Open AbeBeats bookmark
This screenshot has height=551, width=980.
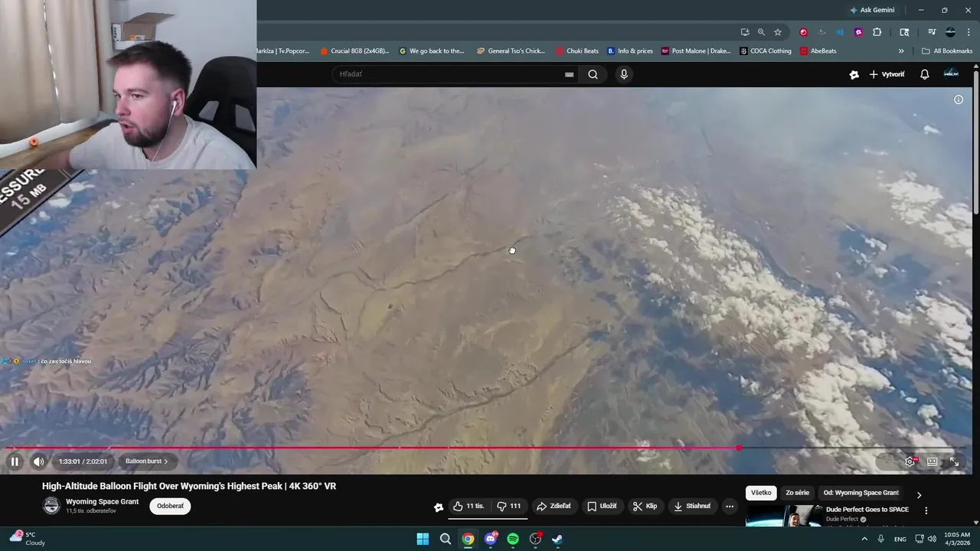[x=818, y=51]
